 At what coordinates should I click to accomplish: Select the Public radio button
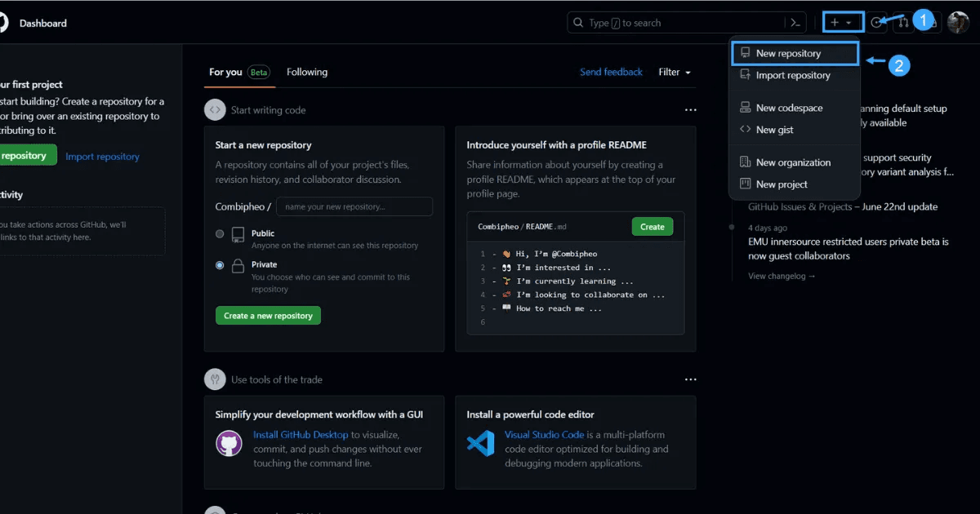[220, 234]
